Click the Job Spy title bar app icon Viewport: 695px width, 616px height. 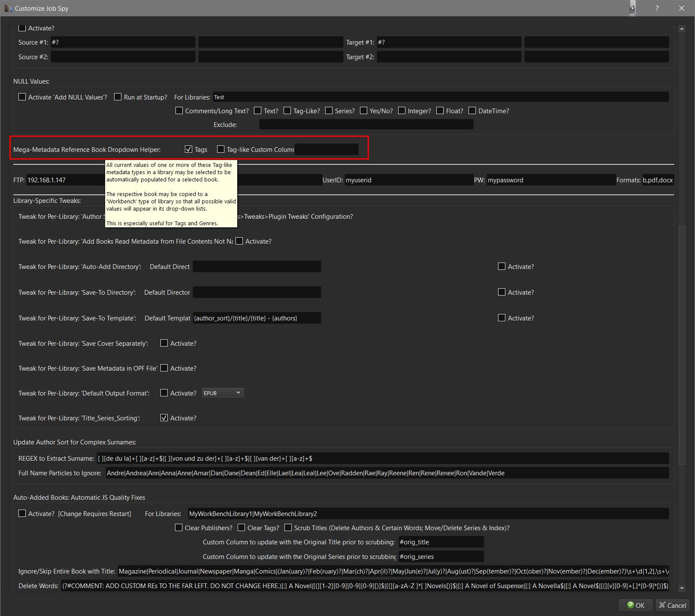(x=8, y=8)
